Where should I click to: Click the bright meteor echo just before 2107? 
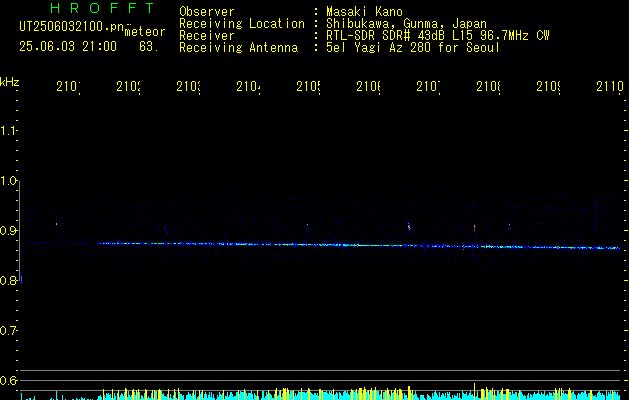point(409,227)
